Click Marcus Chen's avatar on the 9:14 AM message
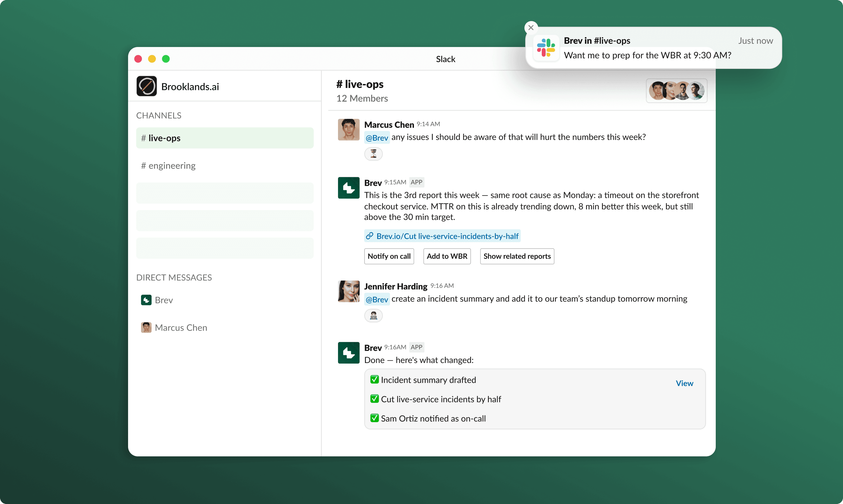 click(349, 129)
